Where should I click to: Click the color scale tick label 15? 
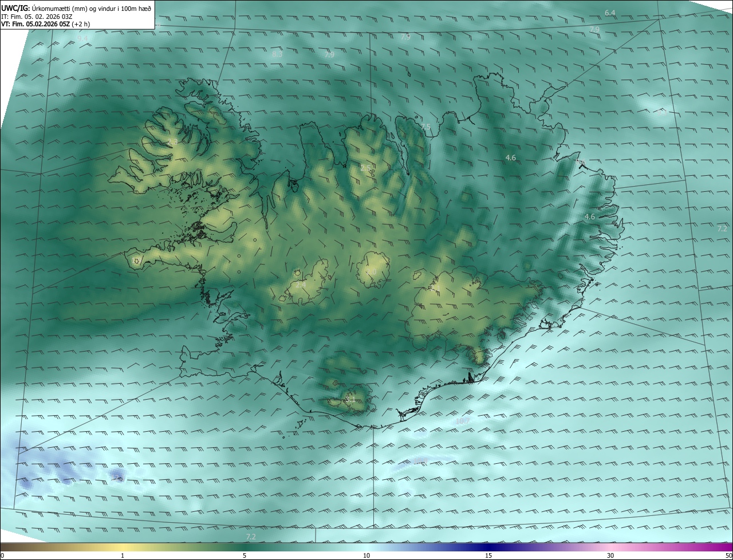coord(488,555)
